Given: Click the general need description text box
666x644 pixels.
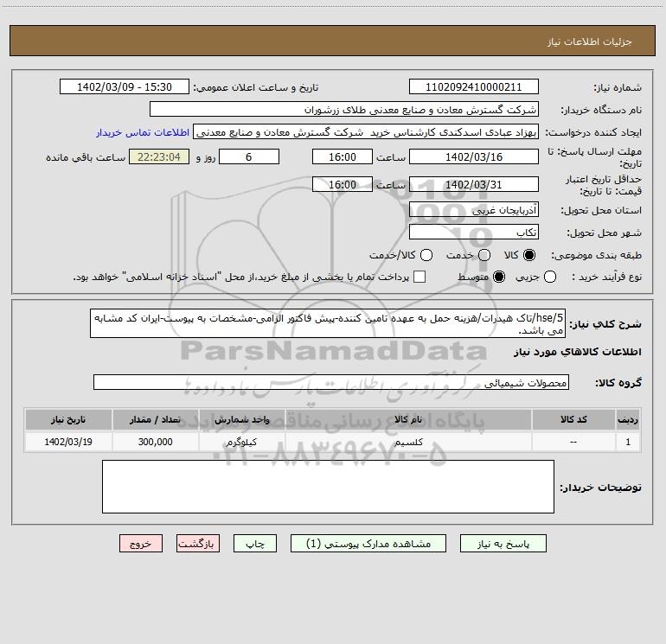Looking at the screenshot, I should [328, 323].
